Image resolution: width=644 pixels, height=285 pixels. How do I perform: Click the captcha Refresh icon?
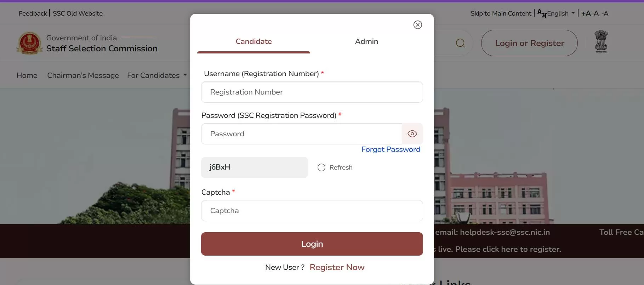click(321, 167)
